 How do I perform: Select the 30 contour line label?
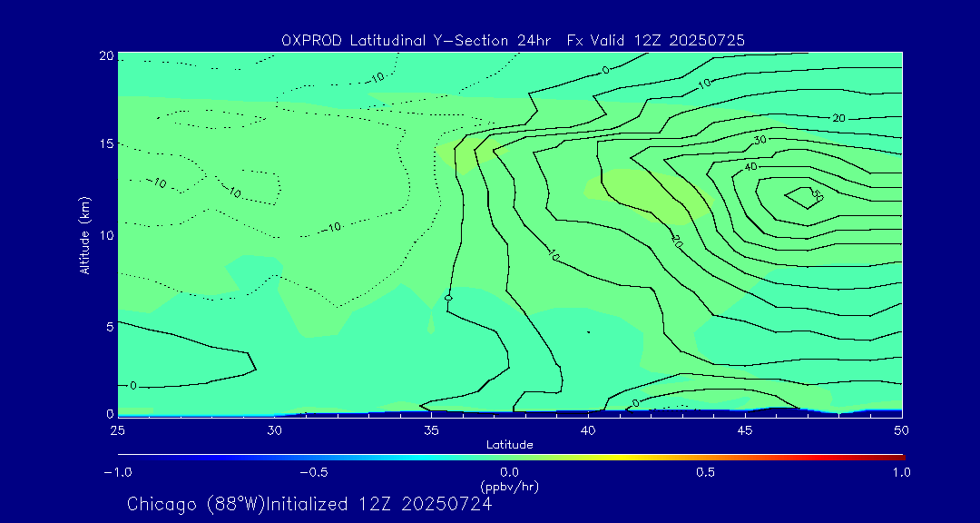pyautogui.click(x=759, y=140)
